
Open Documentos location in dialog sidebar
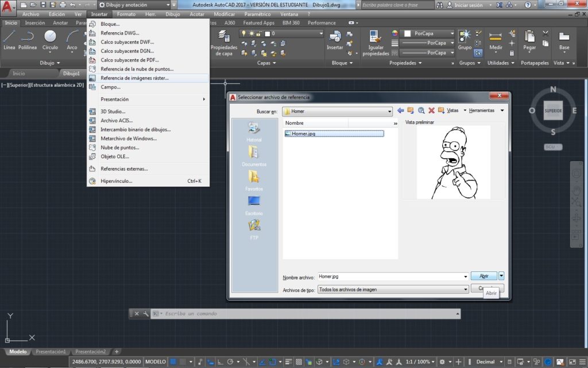[254, 156]
